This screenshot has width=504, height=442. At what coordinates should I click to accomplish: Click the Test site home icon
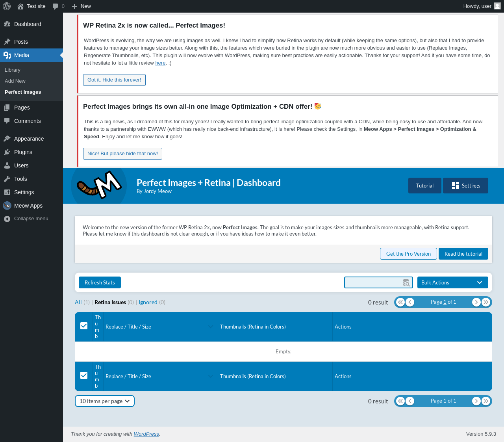pos(20,6)
